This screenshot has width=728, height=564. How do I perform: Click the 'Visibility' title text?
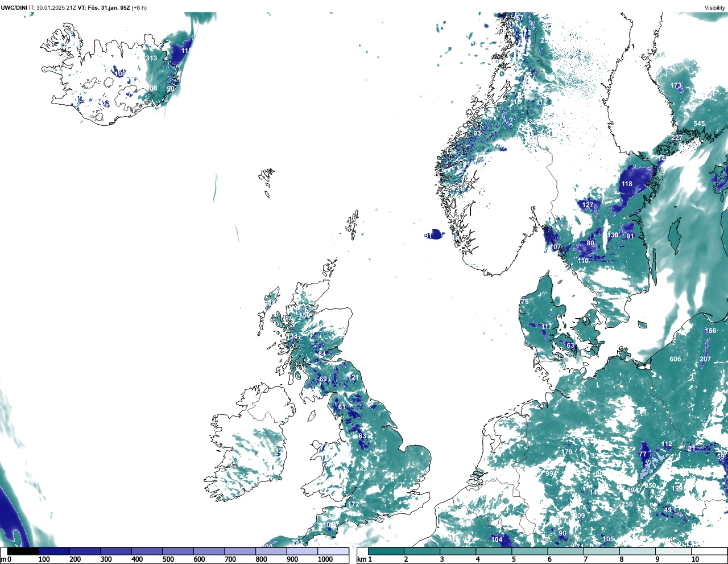coord(714,8)
